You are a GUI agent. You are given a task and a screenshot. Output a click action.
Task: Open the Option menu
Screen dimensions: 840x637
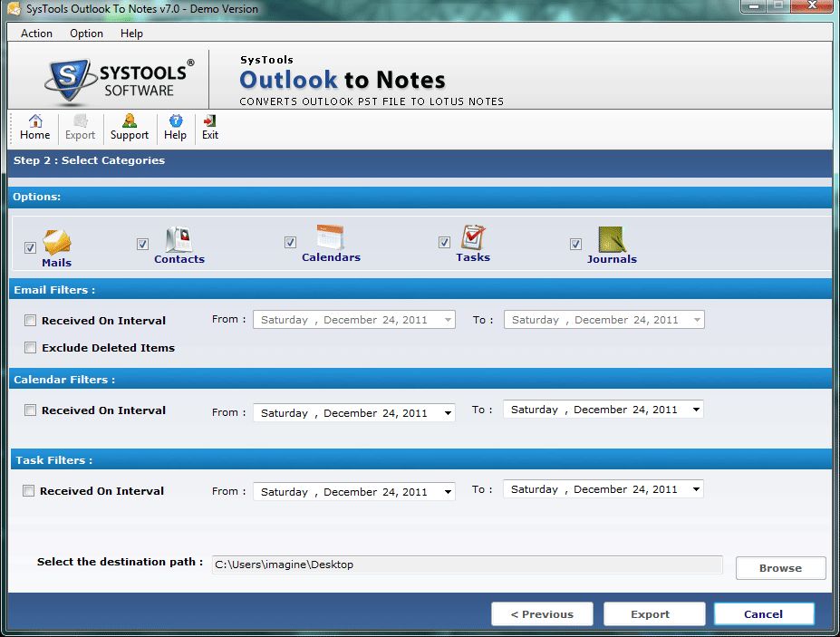86,34
